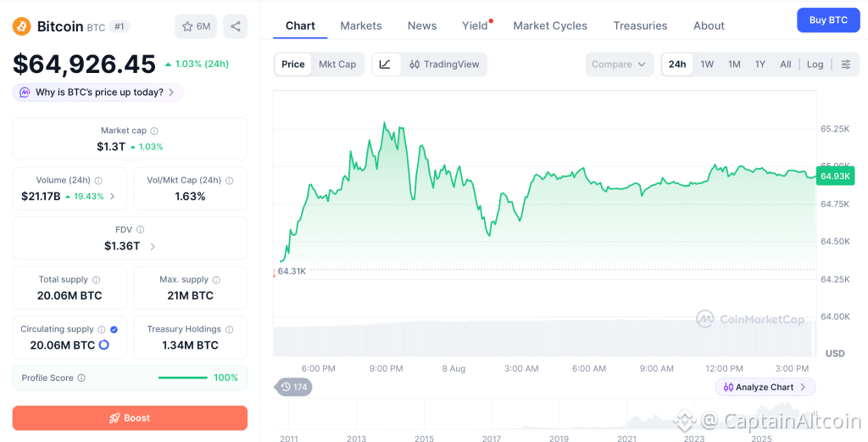Expand the FDV details chevron
This screenshot has height=442, width=868.
pyautogui.click(x=153, y=247)
